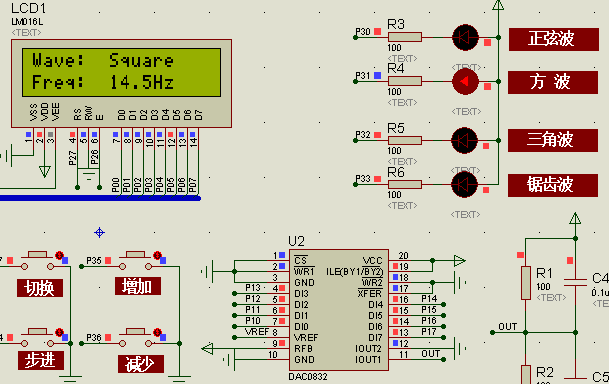The image size is (609, 384).
Task: Select the ground arrow under LCD VDD pin
Action: 44,172
